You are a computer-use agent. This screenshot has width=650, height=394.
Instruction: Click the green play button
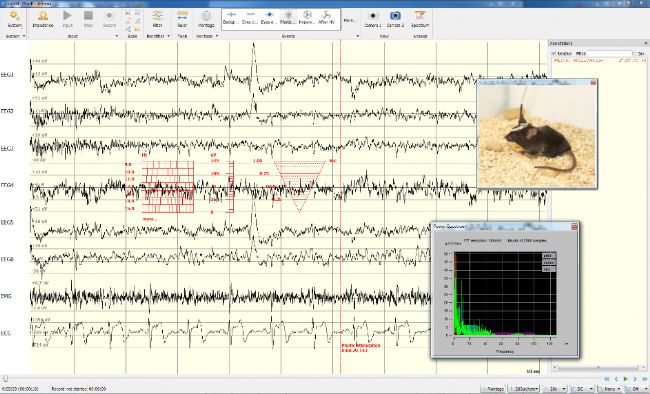click(626, 379)
